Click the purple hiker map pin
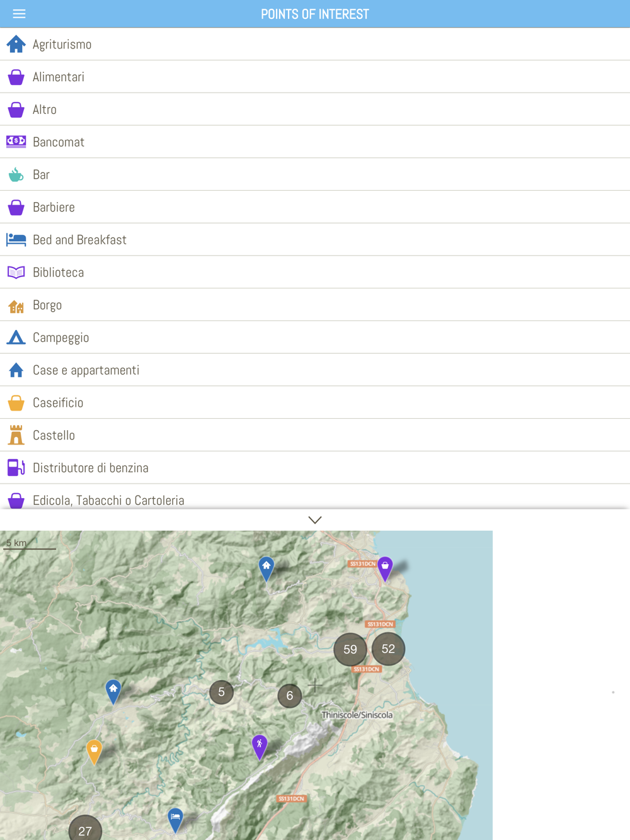 260,746
